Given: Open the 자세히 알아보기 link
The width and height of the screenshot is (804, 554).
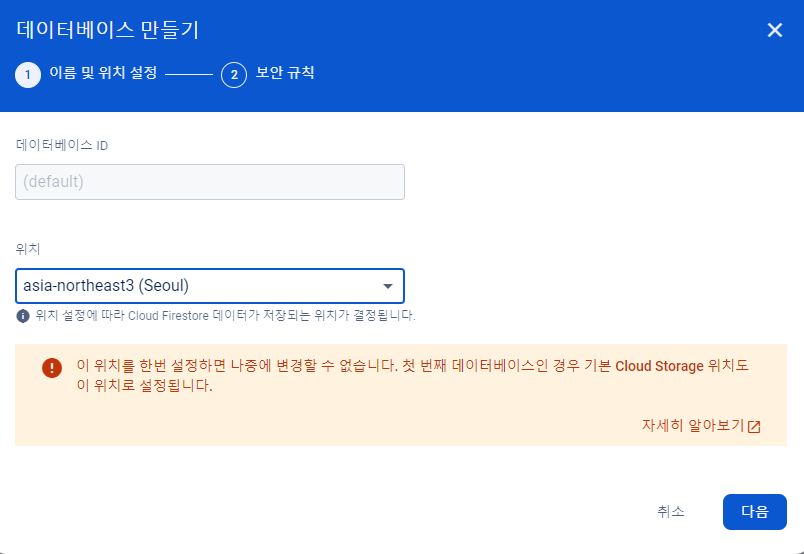Looking at the screenshot, I should tap(693, 425).
